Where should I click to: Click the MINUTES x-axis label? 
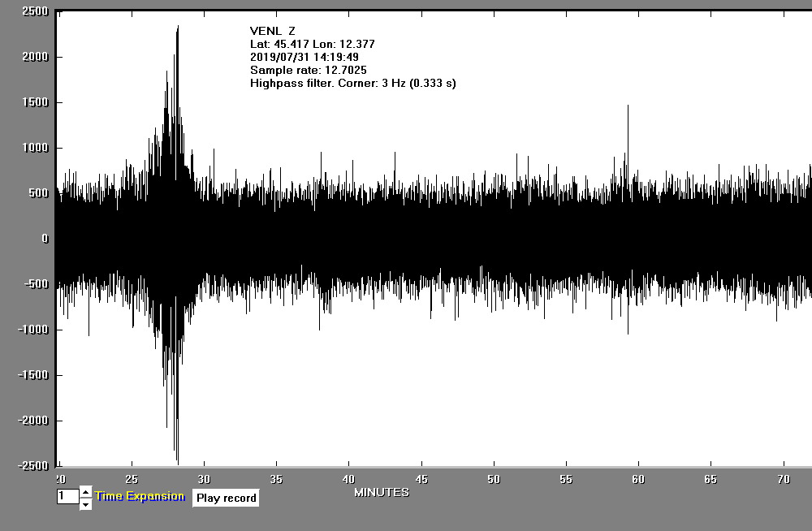pos(382,492)
